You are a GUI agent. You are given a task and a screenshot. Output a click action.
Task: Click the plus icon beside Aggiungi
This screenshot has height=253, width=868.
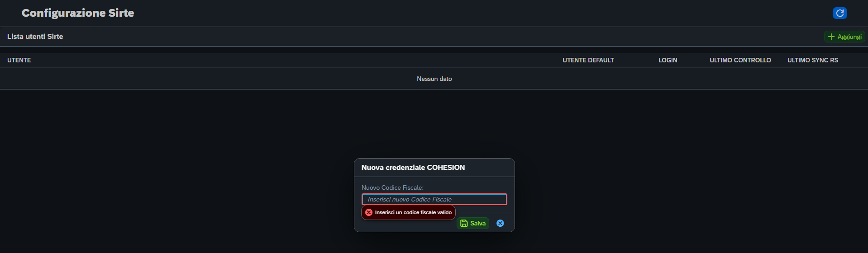click(x=831, y=37)
